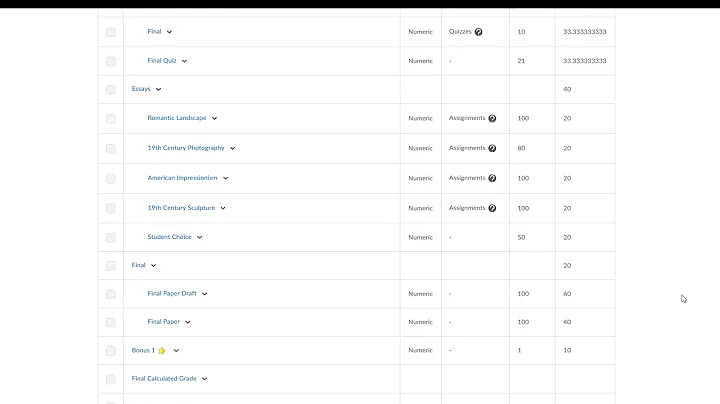Screen dimensions: 720x404
Task: Click max points 21 in Final Quiz row
Action: 521,61
